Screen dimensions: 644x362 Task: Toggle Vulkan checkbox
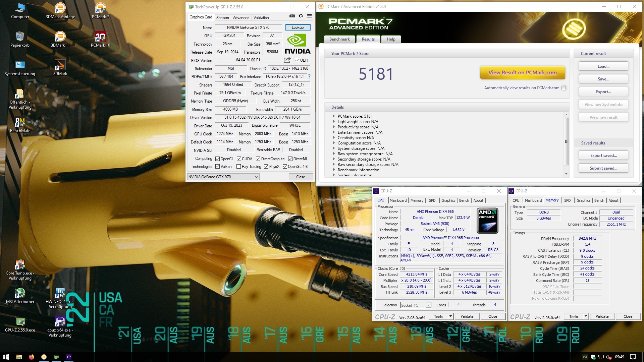tap(217, 167)
